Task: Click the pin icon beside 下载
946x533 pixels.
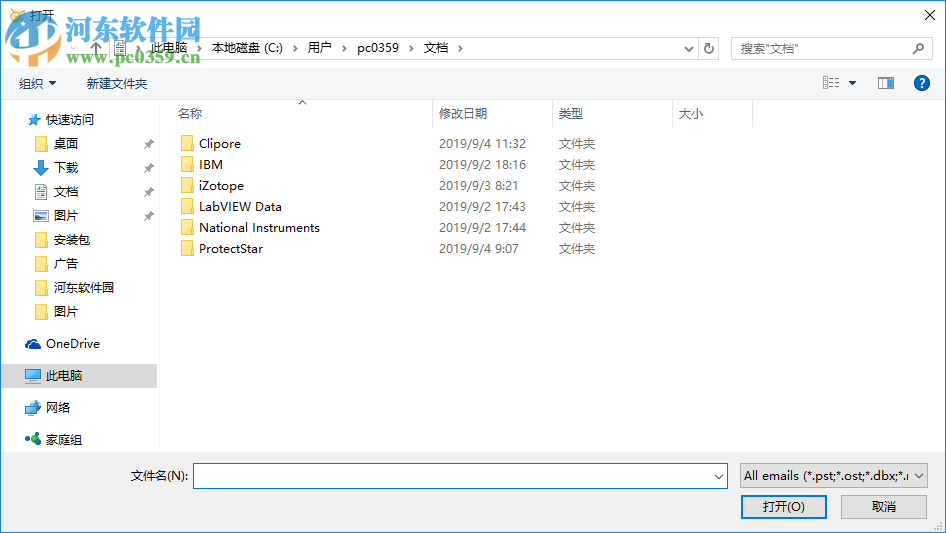Action: coord(148,168)
